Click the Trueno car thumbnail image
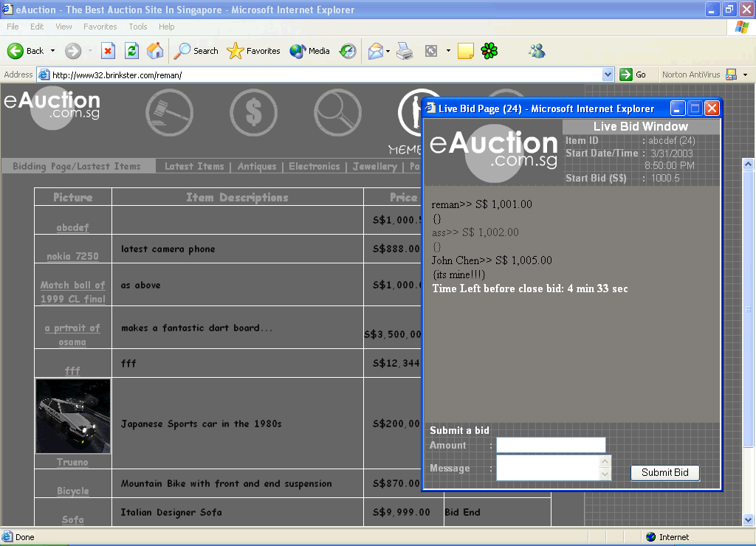 click(73, 416)
